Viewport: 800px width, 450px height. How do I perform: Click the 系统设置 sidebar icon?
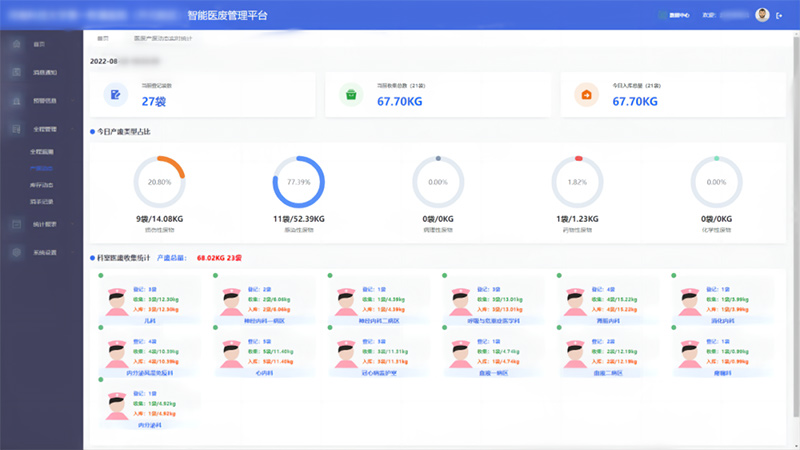pyautogui.click(x=16, y=252)
